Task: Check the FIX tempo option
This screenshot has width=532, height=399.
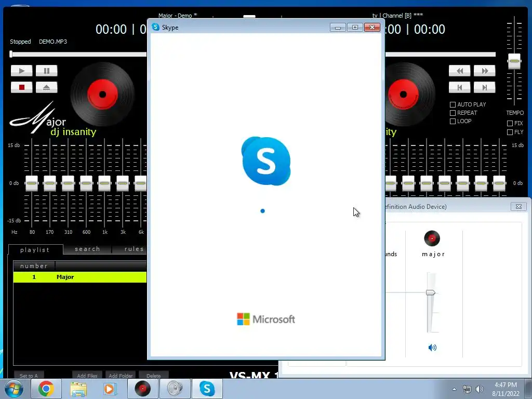Action: pos(510,123)
